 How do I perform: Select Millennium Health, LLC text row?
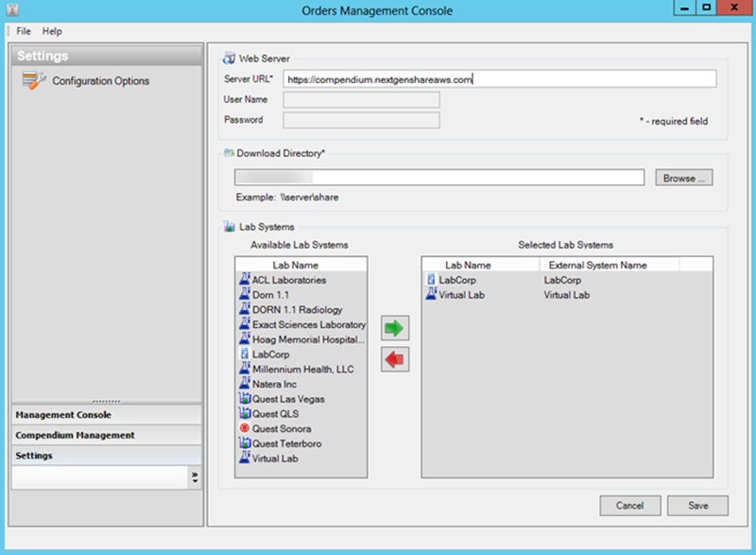(302, 369)
